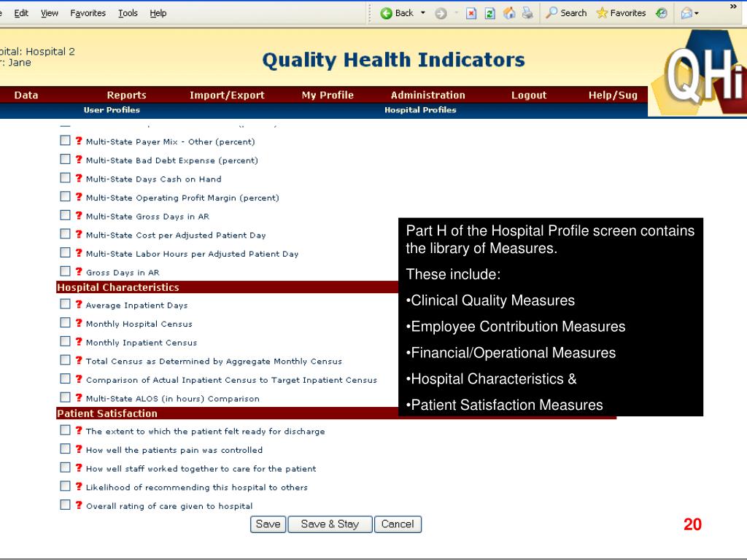Click help icon for Multi-State Payer Mix - Other
The image size is (747, 560).
79,141
